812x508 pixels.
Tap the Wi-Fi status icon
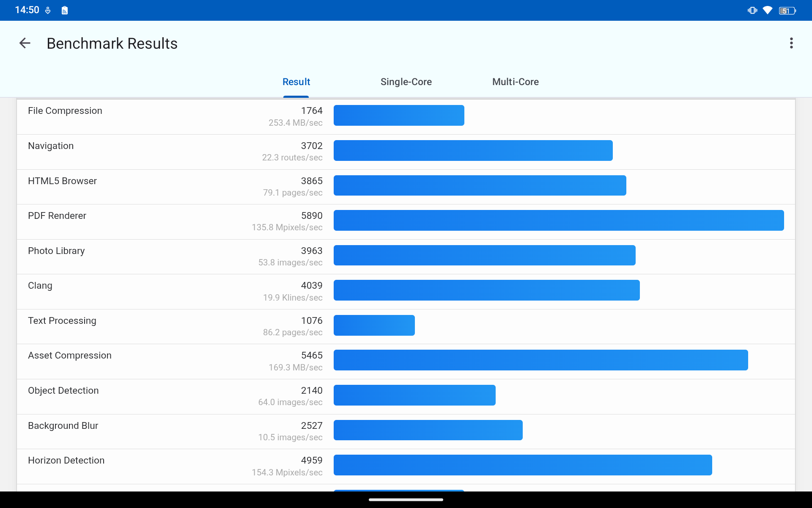point(767,10)
